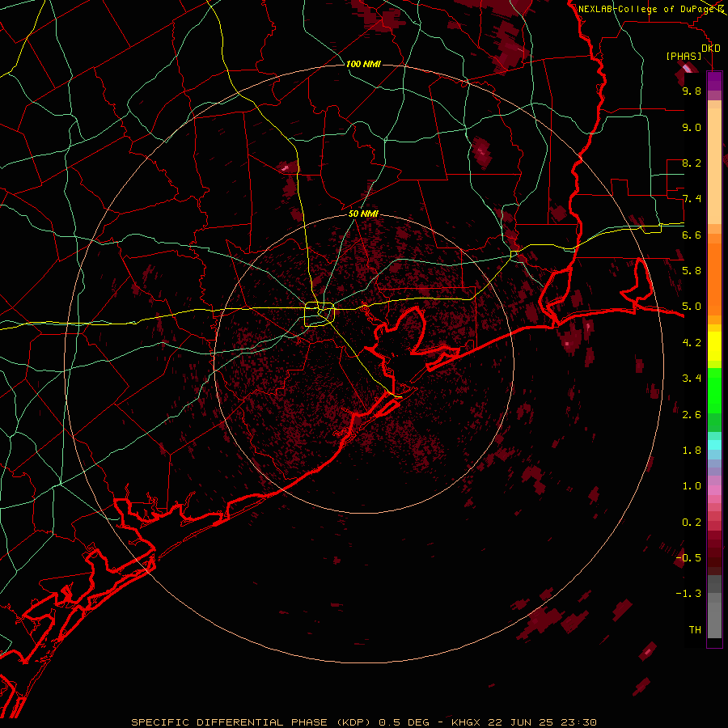728x728 pixels.
Task: Click the TH threshold label
Action: [x=695, y=630]
